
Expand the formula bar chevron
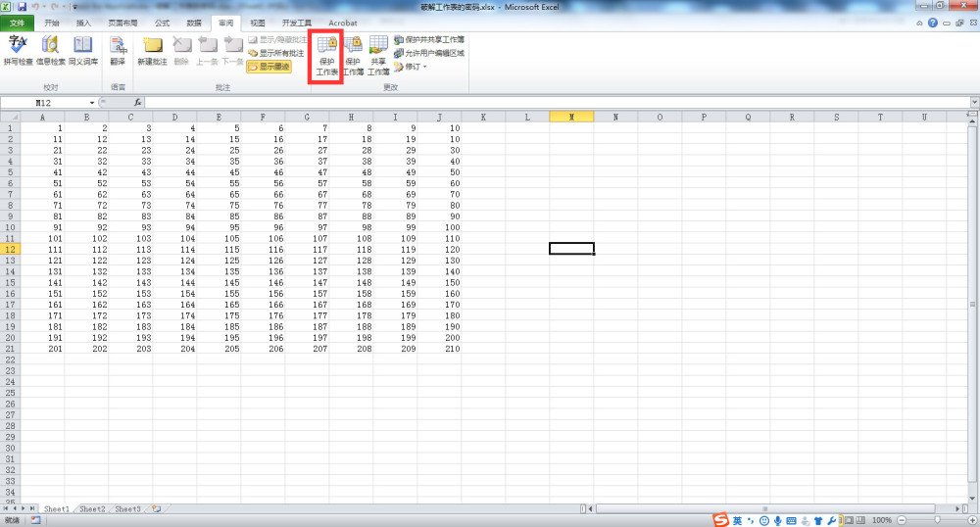coord(974,103)
